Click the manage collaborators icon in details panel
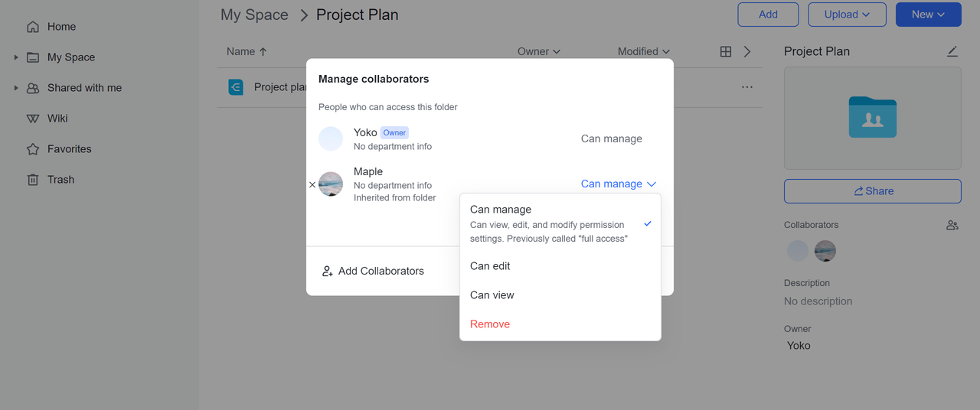Screen dimensions: 980x410 click(x=952, y=225)
